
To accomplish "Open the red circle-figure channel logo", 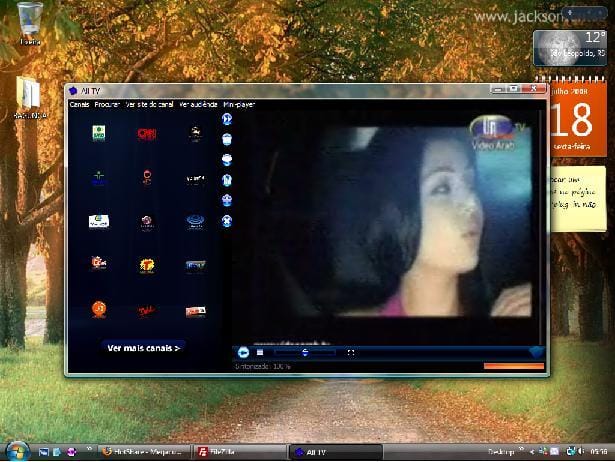I will (x=147, y=177).
